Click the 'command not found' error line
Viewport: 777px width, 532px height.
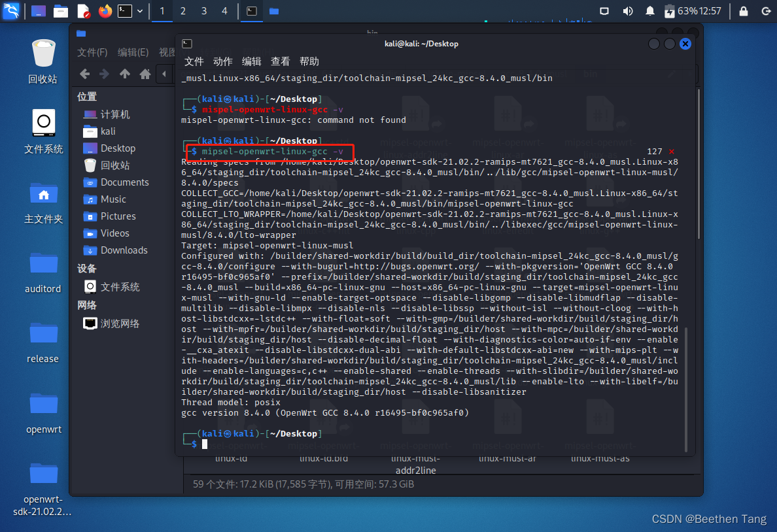[x=294, y=120]
